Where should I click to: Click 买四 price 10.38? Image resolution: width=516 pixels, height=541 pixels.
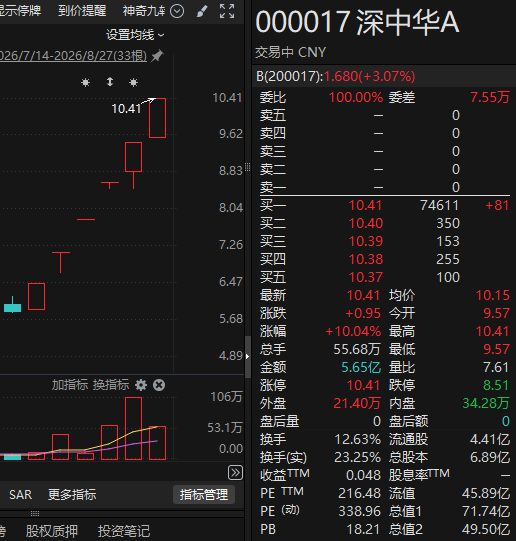pyautogui.click(x=366, y=259)
